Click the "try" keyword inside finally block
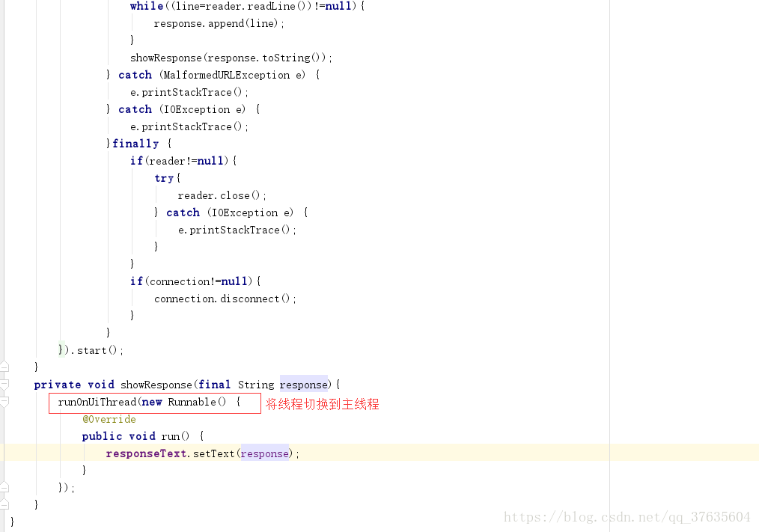Image resolution: width=759 pixels, height=532 pixels. [x=164, y=178]
